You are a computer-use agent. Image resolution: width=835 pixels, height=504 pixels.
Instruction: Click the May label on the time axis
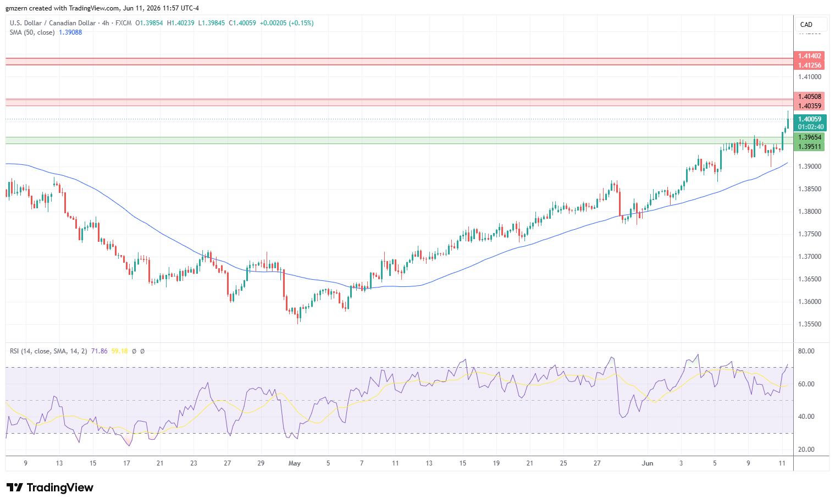[295, 463]
